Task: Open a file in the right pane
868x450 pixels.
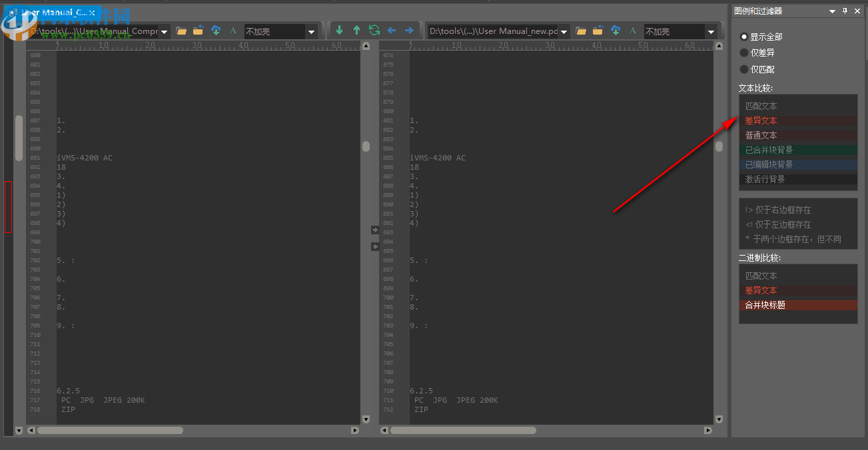Action: click(x=582, y=30)
